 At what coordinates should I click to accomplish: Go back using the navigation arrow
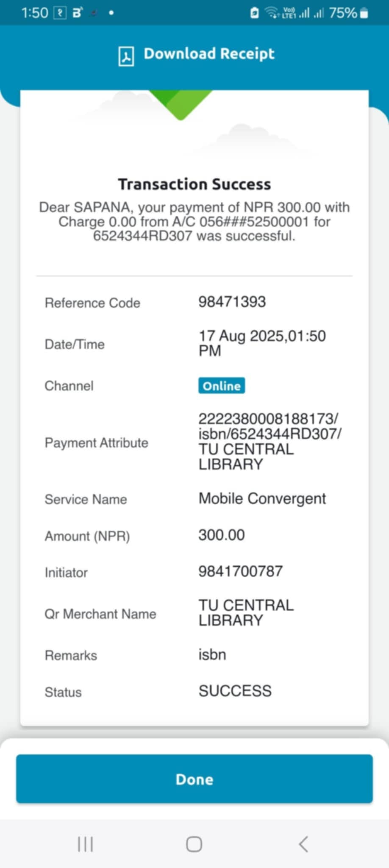click(x=303, y=844)
